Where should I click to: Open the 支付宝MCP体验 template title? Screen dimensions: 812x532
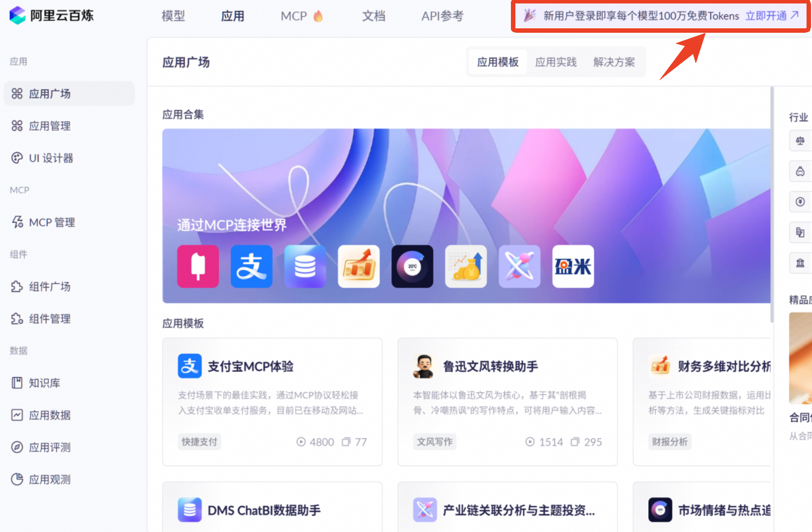pos(250,366)
